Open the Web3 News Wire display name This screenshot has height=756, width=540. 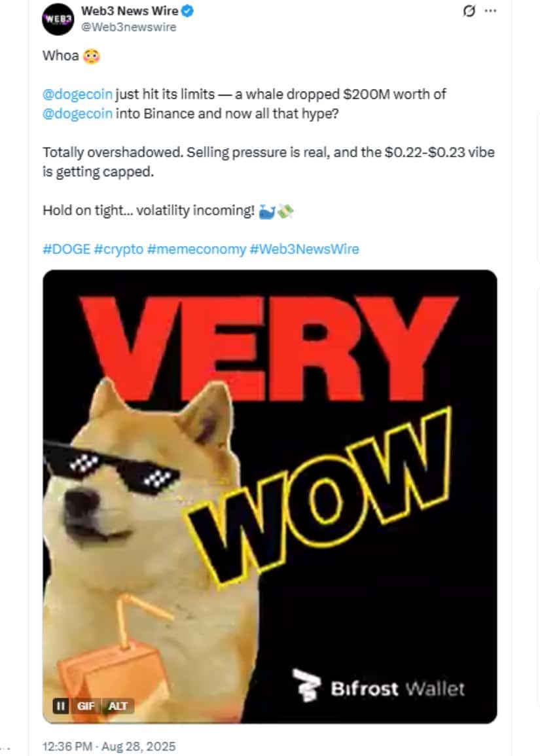coord(130,10)
